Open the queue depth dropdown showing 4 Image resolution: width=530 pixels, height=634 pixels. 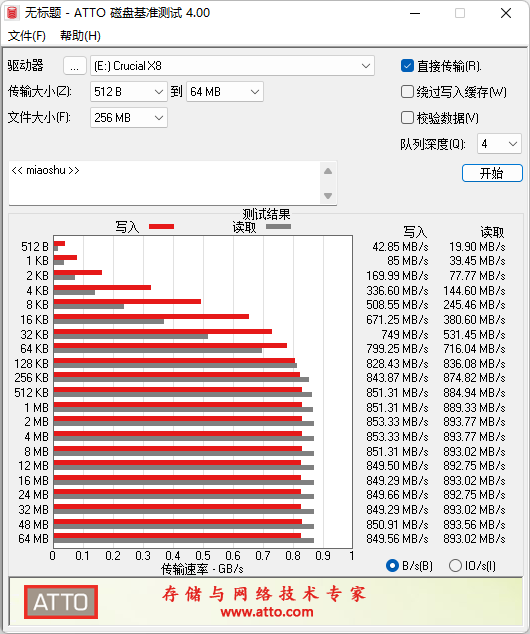(x=499, y=144)
